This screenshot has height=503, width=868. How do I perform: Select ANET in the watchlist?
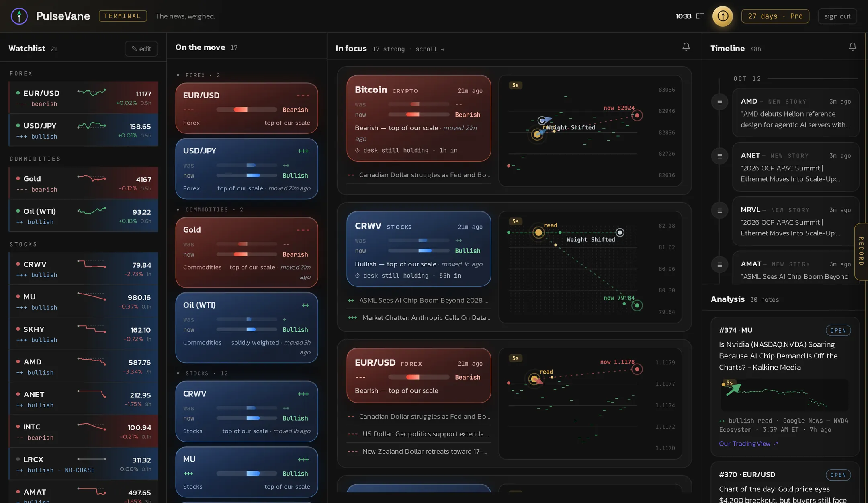[83, 399]
